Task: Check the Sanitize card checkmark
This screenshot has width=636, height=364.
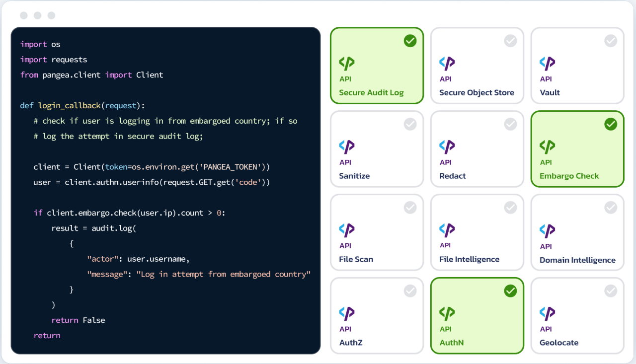Action: pos(410,124)
